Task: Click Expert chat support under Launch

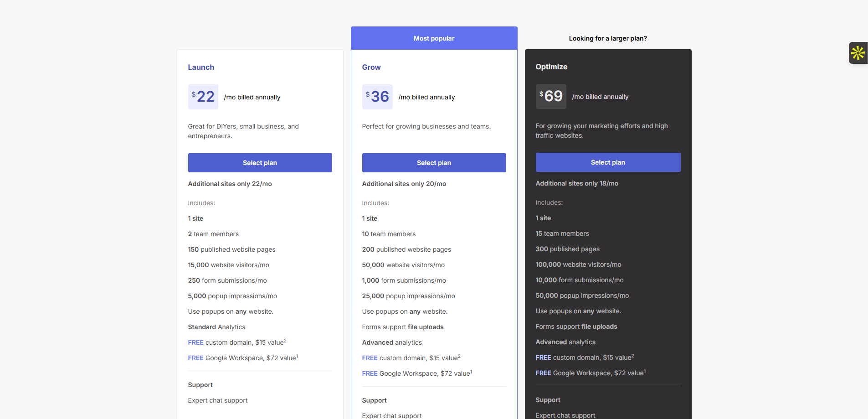Action: tap(218, 400)
